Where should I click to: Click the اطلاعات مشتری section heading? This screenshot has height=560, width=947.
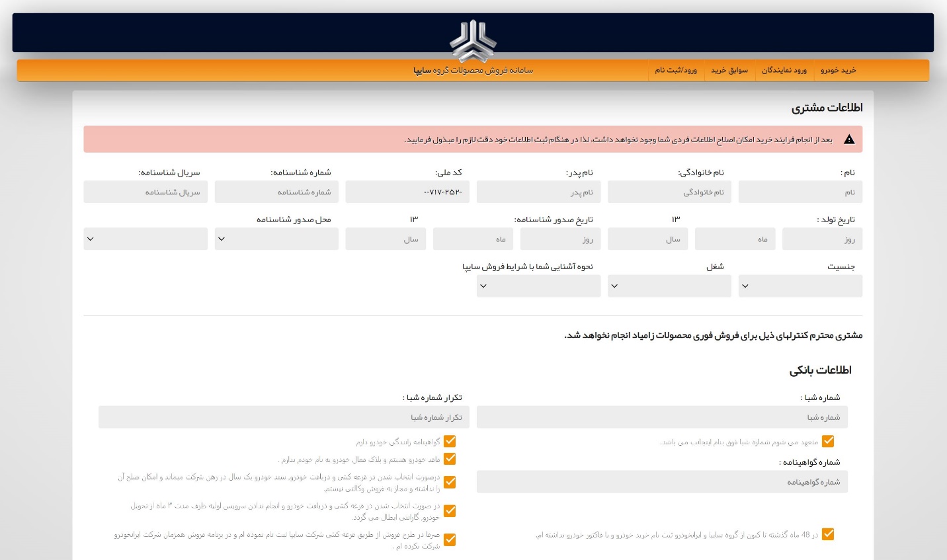(x=827, y=108)
